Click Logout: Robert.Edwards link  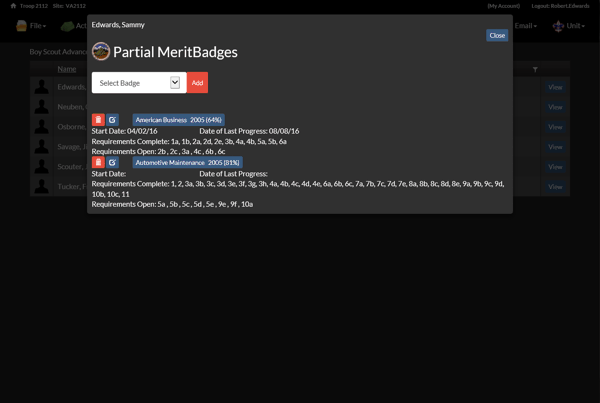560,6
